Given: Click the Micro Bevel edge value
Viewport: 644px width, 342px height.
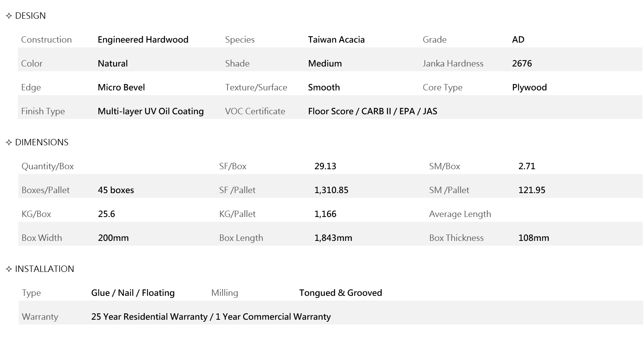Looking at the screenshot, I should (121, 88).
